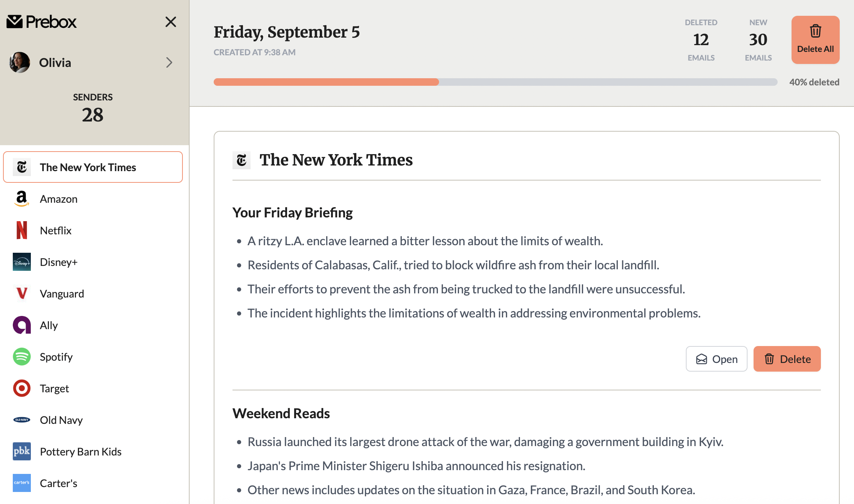Click the deleted-emails progress bar
854x504 pixels.
[495, 82]
